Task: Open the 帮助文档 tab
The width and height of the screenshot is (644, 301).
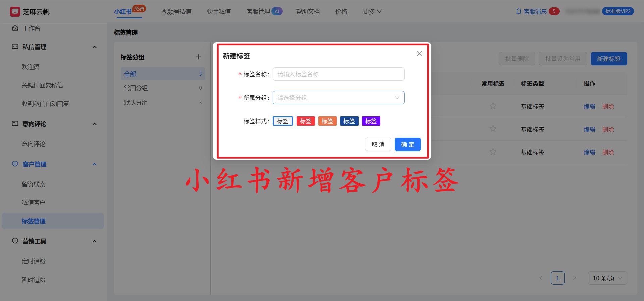Action: click(308, 12)
